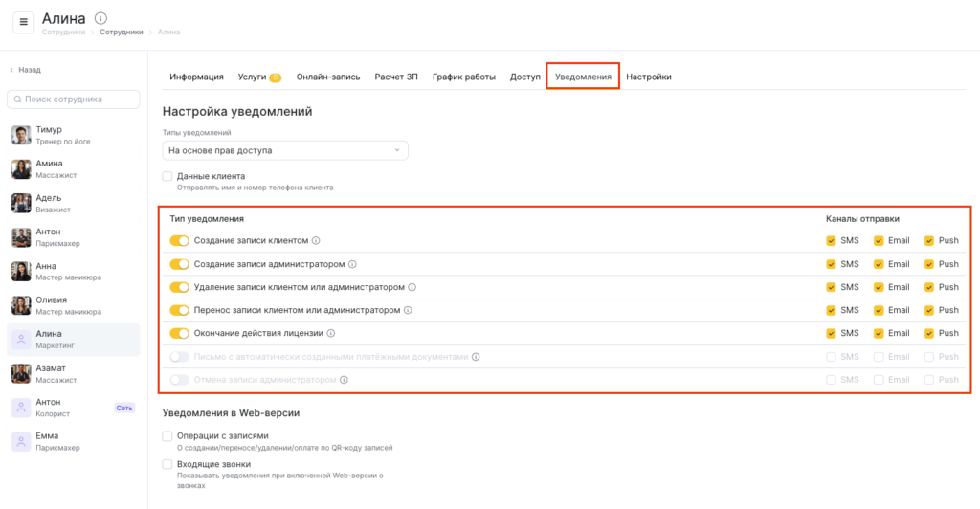
Task: Click Сотрудники breadcrumb link
Action: point(121,32)
